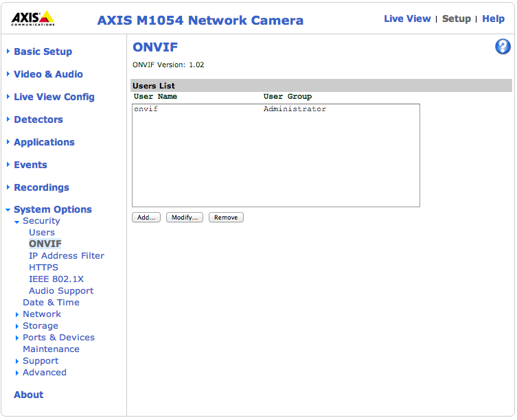Open Storage settings

[x=41, y=326]
